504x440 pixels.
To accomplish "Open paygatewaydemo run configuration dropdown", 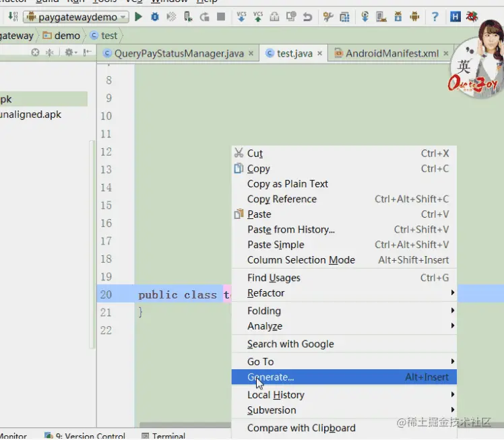I will click(x=76, y=17).
